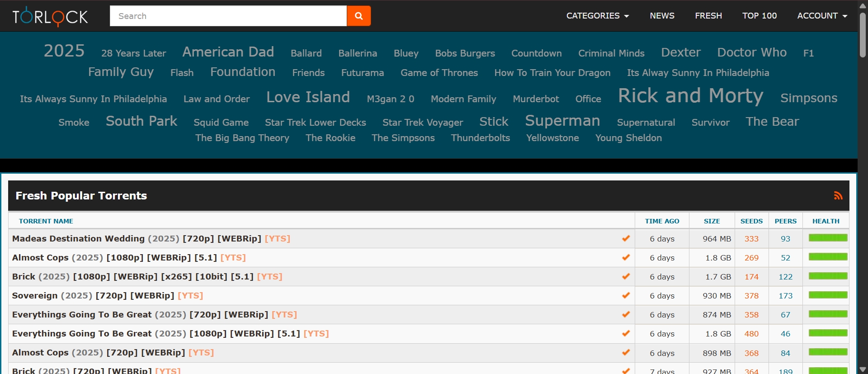Sort by Health column header

pos(826,221)
